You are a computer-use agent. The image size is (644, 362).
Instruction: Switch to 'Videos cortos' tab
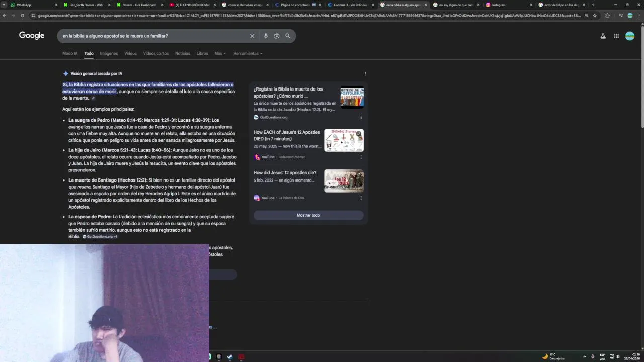156,53
